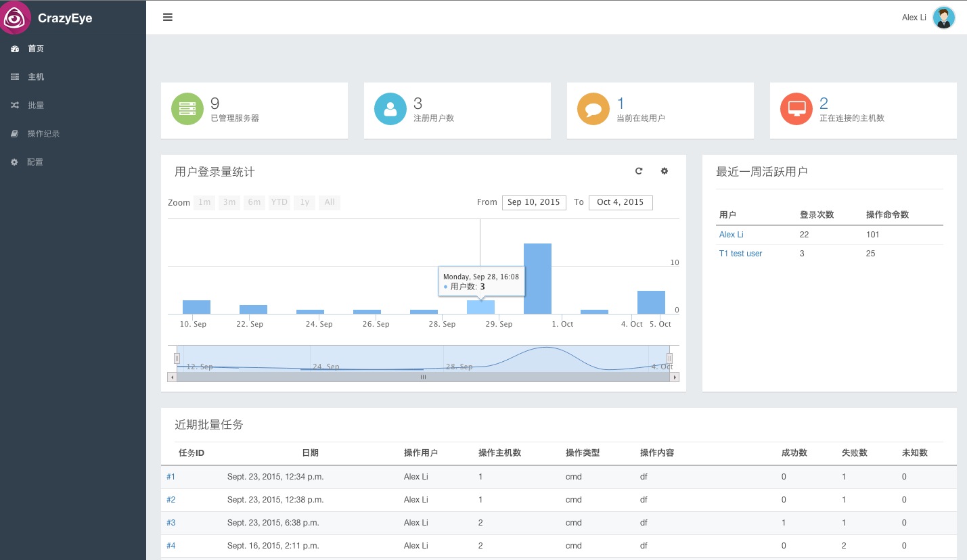
Task: Click the orange online users chat icon
Action: pos(593,109)
